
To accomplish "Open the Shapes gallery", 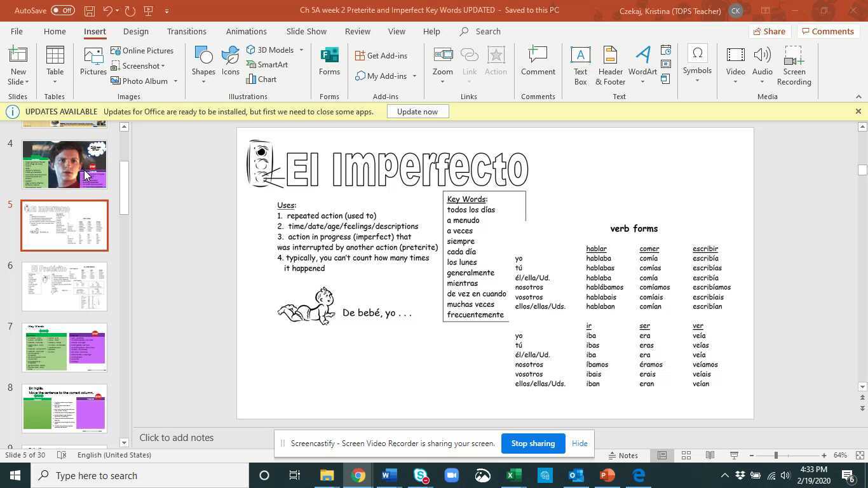I will click(x=203, y=64).
